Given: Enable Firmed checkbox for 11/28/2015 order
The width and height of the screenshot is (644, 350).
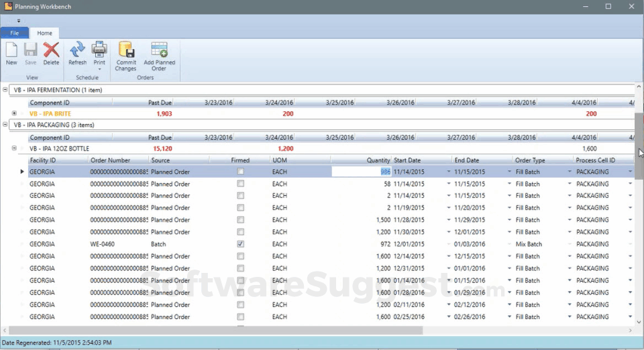Looking at the screenshot, I should [x=241, y=220].
